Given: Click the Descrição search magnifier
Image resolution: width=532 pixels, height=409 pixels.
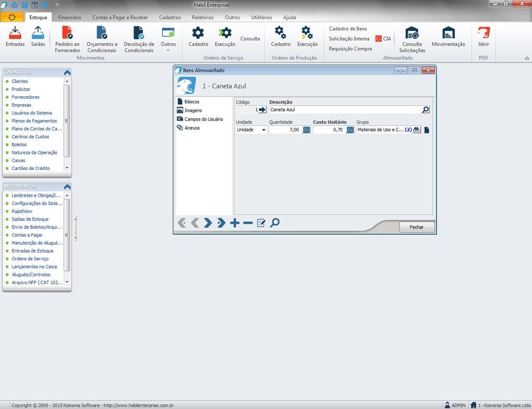Looking at the screenshot, I should click(x=425, y=110).
